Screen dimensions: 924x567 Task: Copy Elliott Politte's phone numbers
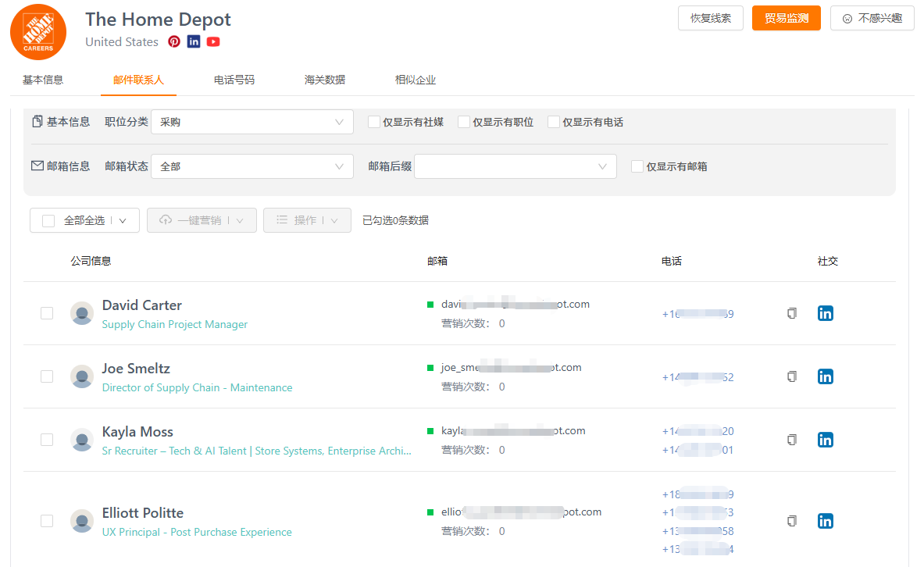click(792, 521)
